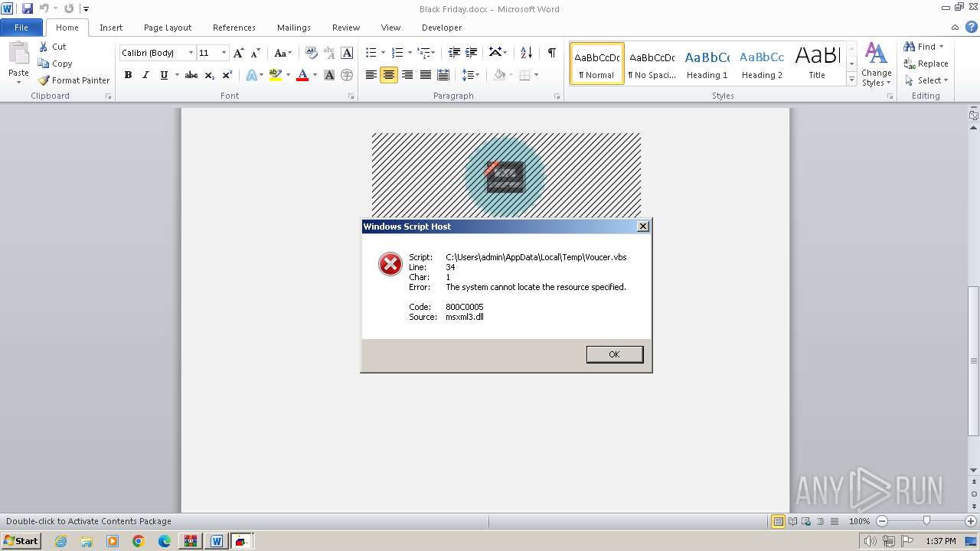
Task: Click the embedded package object in document
Action: point(506,176)
